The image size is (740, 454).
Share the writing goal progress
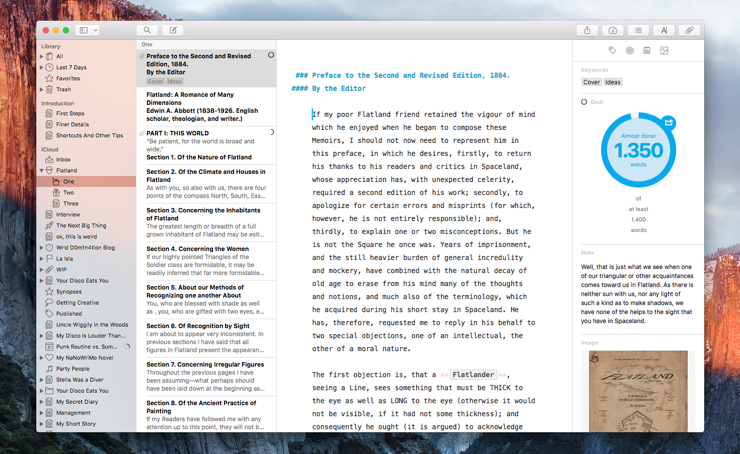coord(669,123)
